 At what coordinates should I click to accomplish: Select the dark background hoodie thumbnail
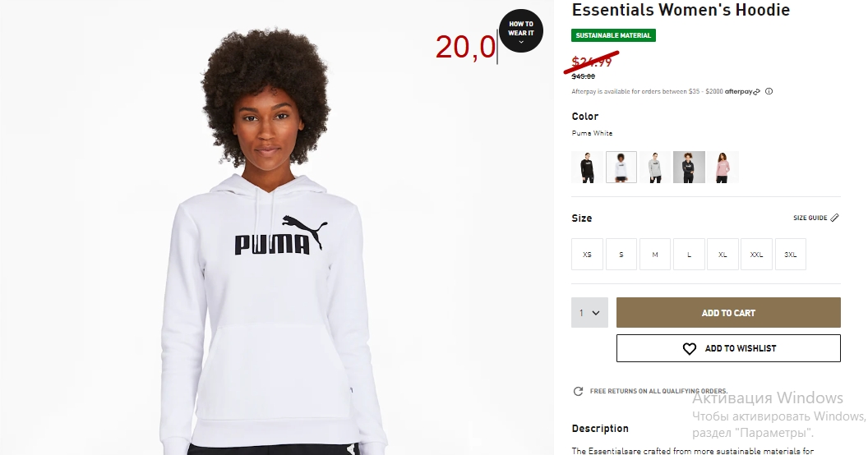point(689,167)
